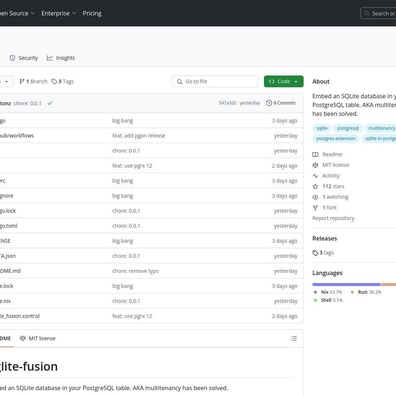Image resolution: width=396 pixels, height=396 pixels.
Task: Click the top search box
Action: pos(378,13)
